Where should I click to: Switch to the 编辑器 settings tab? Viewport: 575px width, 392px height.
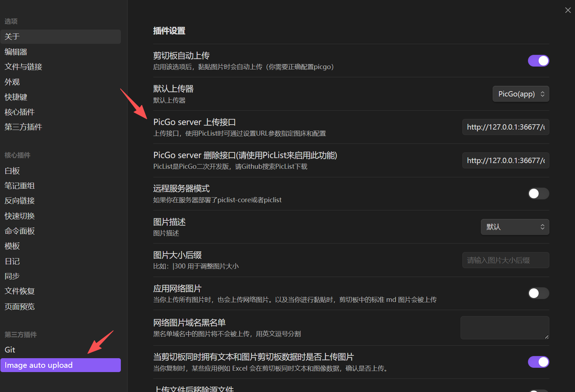[16, 52]
